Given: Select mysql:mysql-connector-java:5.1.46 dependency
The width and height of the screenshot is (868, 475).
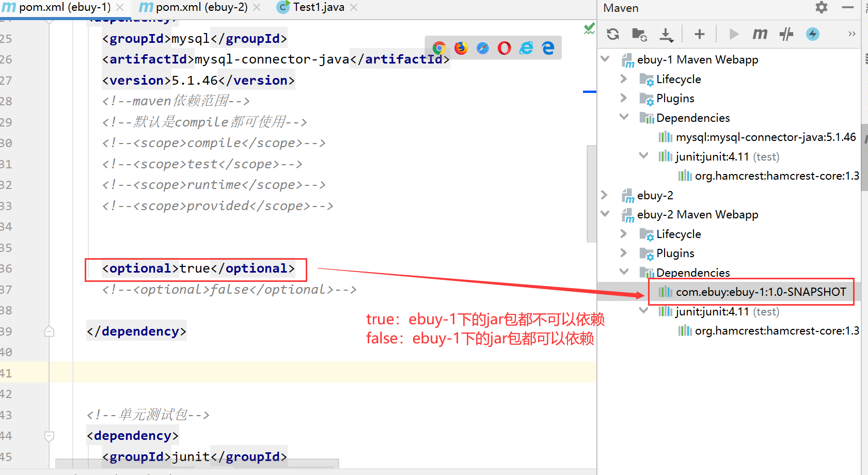Looking at the screenshot, I should coord(766,137).
